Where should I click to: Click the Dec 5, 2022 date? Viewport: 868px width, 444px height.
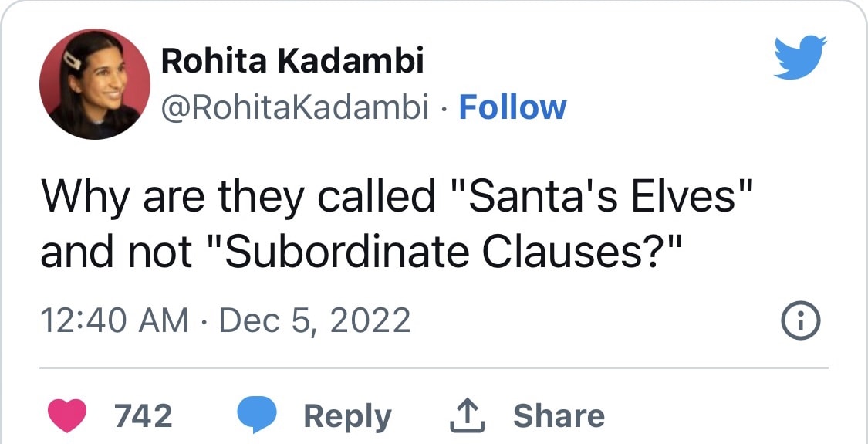point(315,320)
